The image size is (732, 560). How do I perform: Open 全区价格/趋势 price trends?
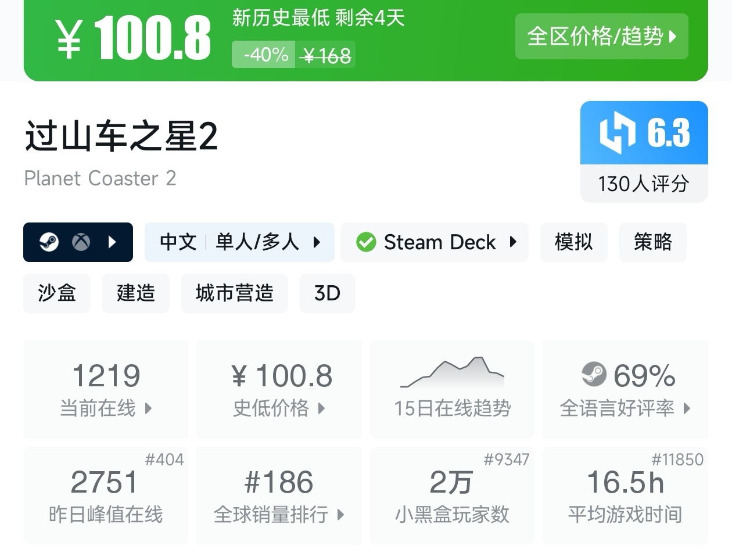pos(601,37)
